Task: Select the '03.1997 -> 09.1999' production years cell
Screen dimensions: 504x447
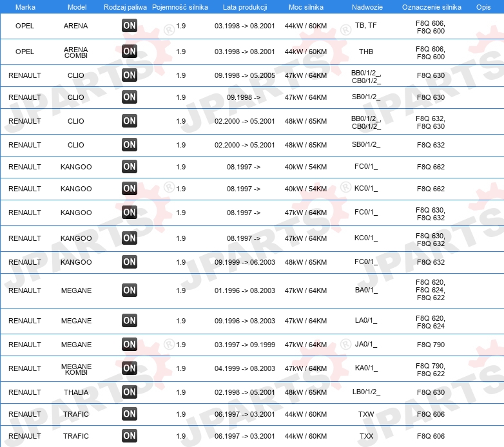Action: point(245,345)
